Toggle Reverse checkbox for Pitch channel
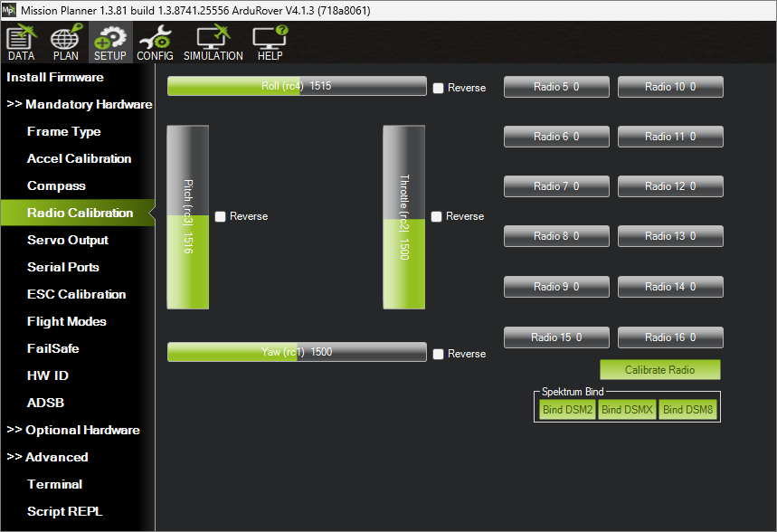777x532 pixels. [220, 216]
